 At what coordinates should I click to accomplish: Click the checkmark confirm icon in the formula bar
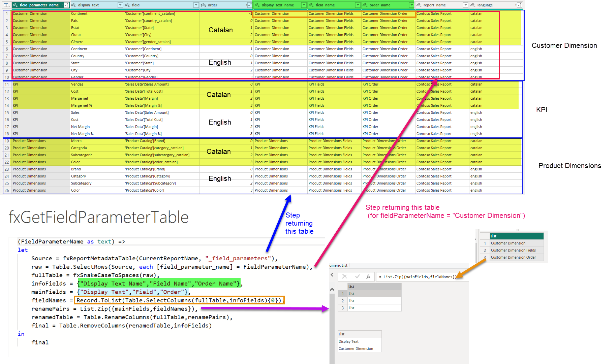click(357, 276)
